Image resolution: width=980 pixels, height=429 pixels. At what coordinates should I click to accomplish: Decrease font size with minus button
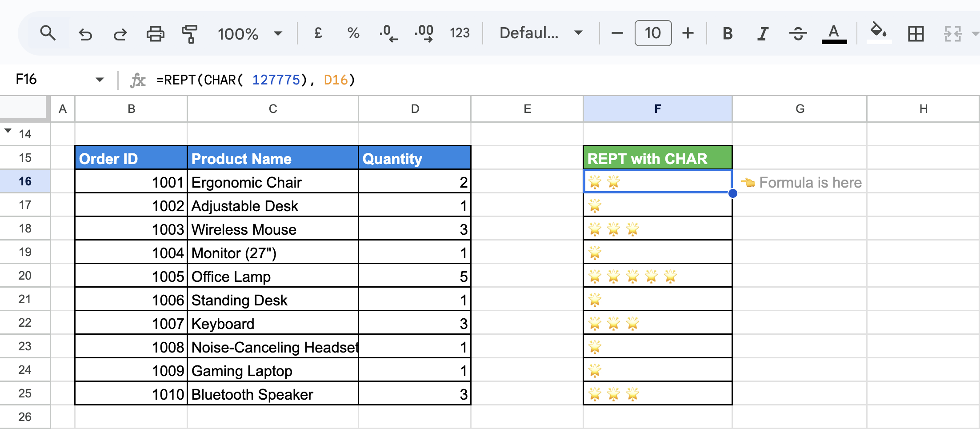[x=617, y=33]
